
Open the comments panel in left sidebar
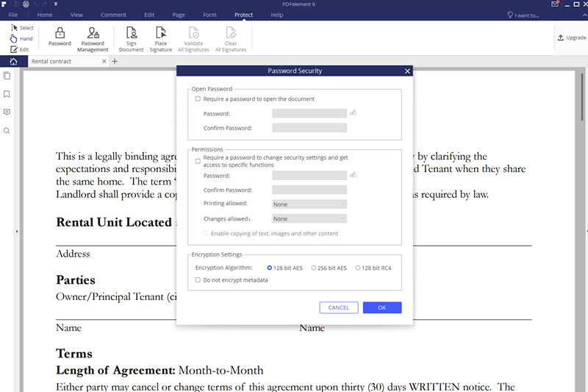click(7, 113)
